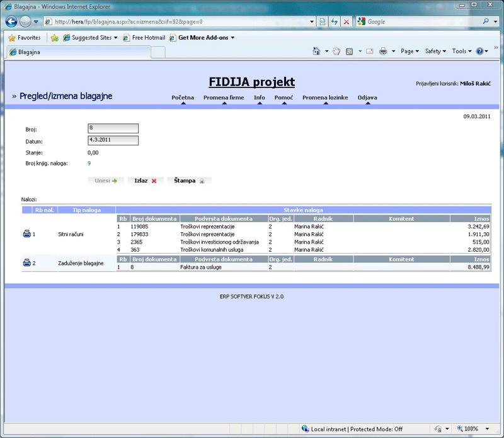Select the Odjava menu item
This screenshot has width=504, height=438.
click(x=367, y=98)
